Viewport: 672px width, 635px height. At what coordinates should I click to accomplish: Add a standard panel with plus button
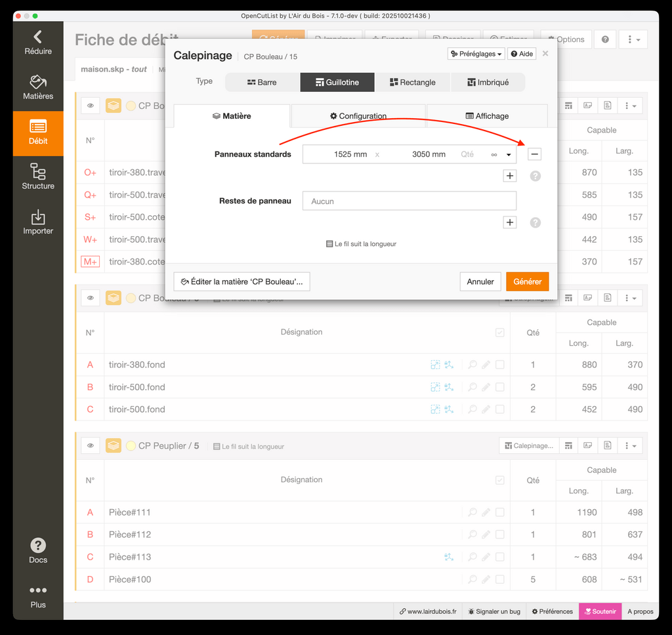[510, 176]
